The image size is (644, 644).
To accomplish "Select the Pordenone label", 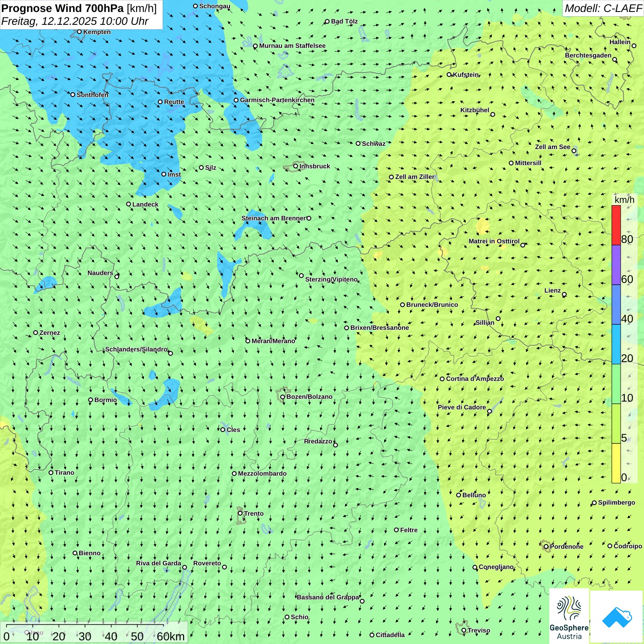I will coord(567,546).
